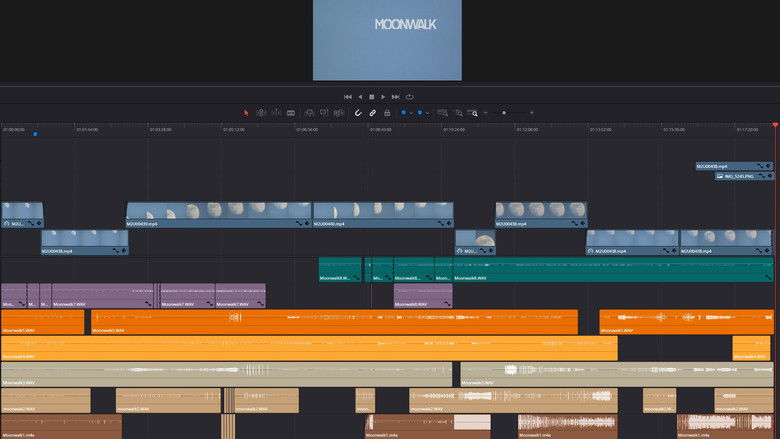780x439 pixels.
Task: Click the blue marker on timeline ruler
Action: click(34, 134)
